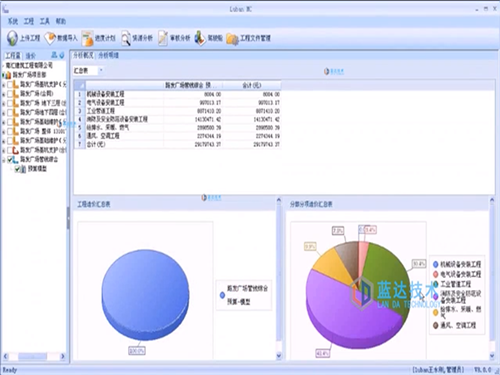The image size is (500, 375).
Task: Select the 造价 tab in the left panel
Action: click(x=31, y=56)
